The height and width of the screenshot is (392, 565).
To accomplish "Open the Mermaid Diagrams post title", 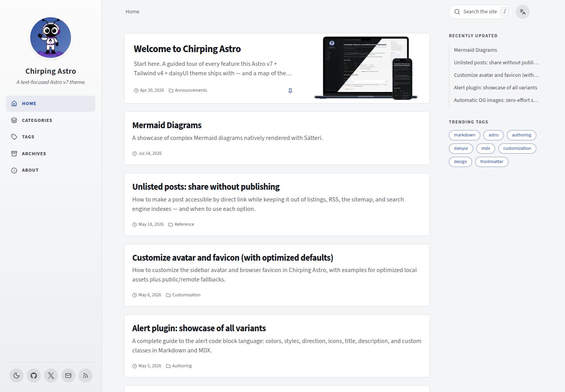I will pos(167,125).
